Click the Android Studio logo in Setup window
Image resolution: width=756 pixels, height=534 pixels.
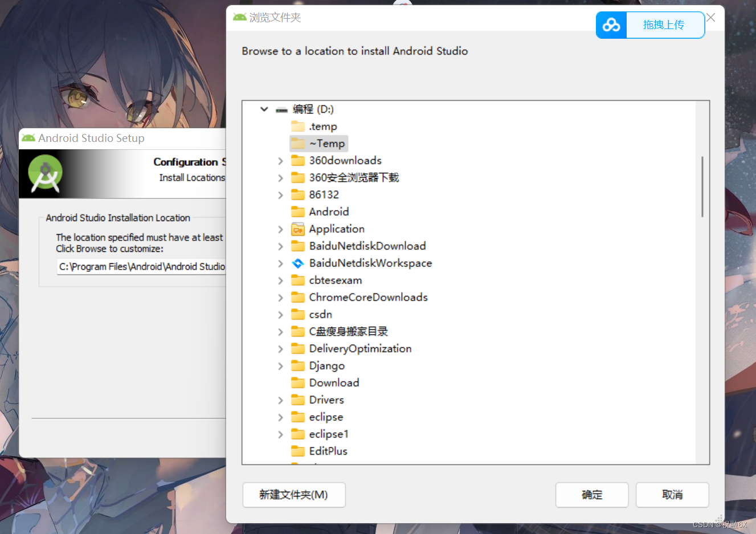point(46,173)
